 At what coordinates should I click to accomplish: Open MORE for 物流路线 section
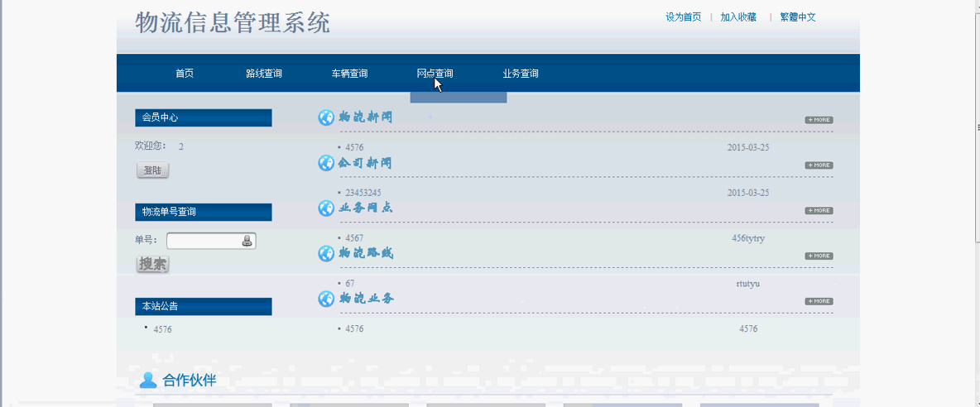(819, 256)
